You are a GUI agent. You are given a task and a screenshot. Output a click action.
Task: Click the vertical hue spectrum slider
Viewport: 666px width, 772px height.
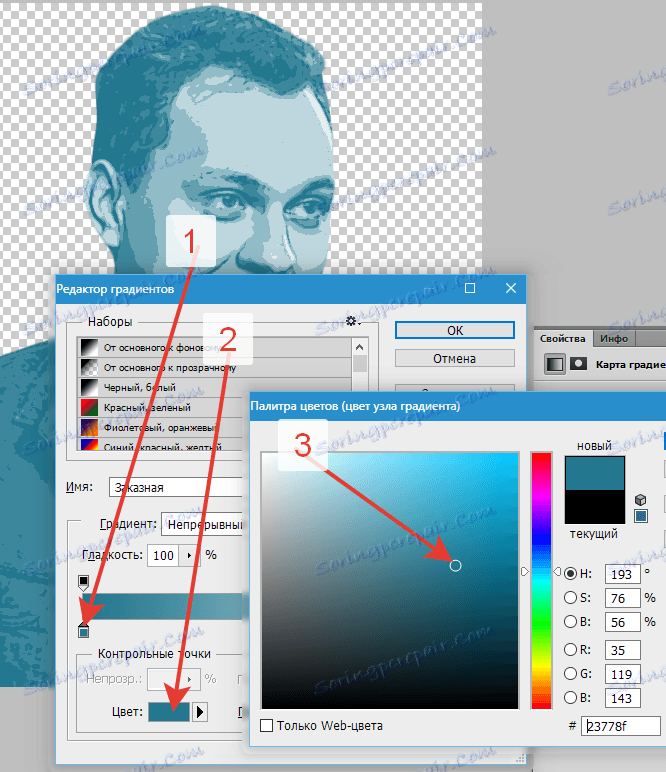point(541,580)
